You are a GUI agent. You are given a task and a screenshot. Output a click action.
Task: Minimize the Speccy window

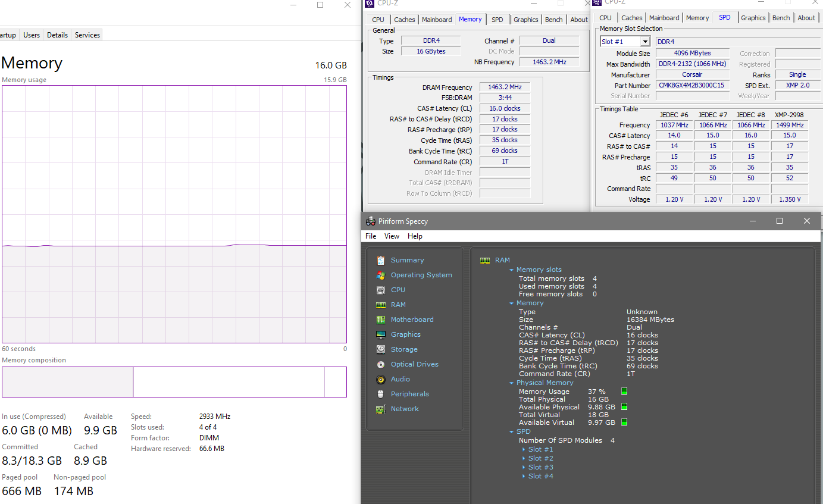click(x=752, y=221)
